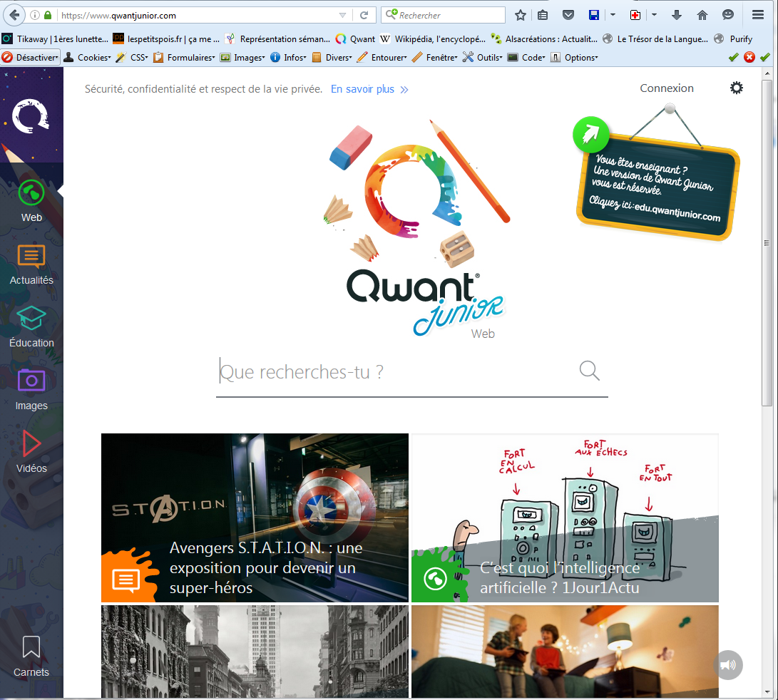Click the magnifying glass search icon
The image size is (778, 700).
tap(589, 371)
